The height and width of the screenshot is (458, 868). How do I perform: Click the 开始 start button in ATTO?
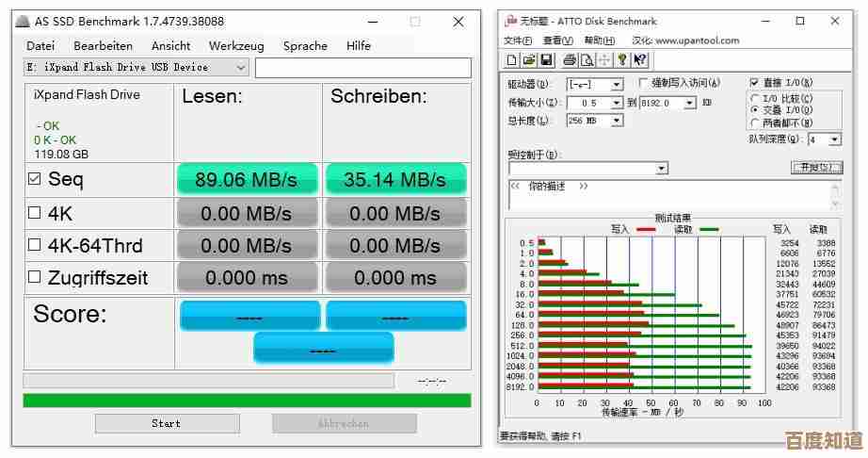coord(815,167)
